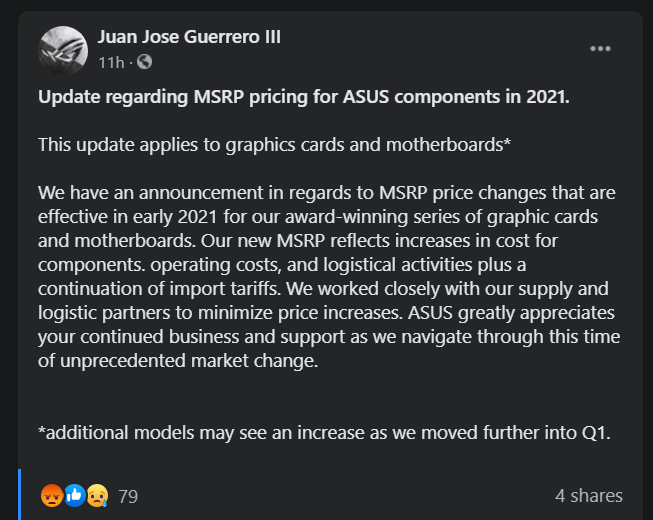View the 79 reactions count

[128, 496]
